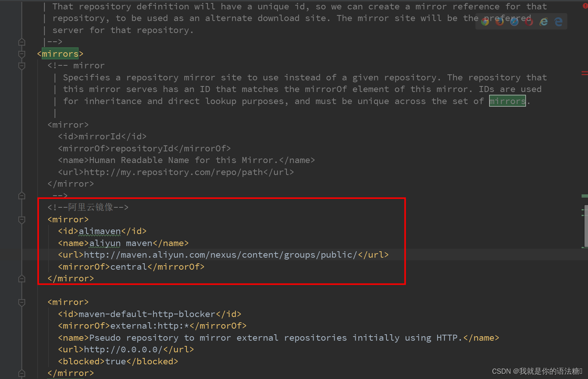Open file in Opera browser icon
The image size is (588, 379).
click(529, 22)
